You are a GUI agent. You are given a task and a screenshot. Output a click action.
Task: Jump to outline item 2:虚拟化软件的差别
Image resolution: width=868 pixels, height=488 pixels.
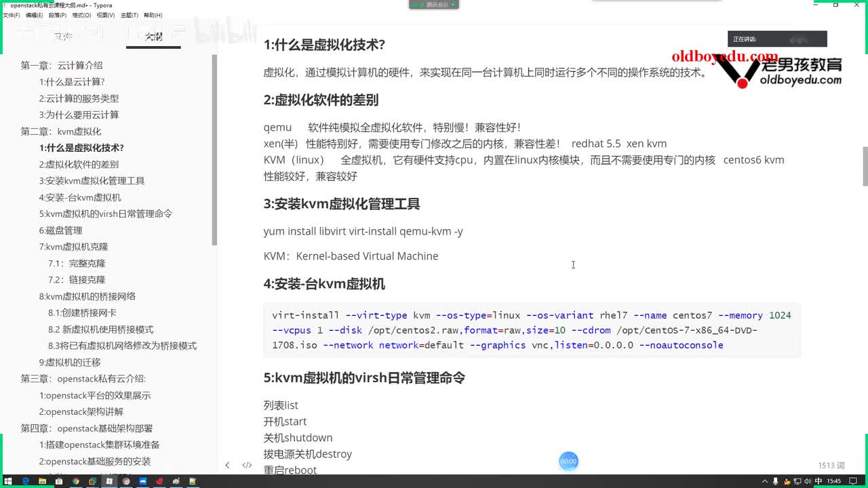[x=79, y=165]
